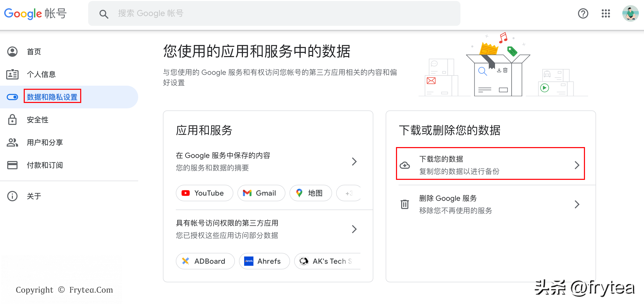The height and width of the screenshot is (305, 644).
Task: Click the 个人信息 ID card icon
Action: [x=12, y=74]
